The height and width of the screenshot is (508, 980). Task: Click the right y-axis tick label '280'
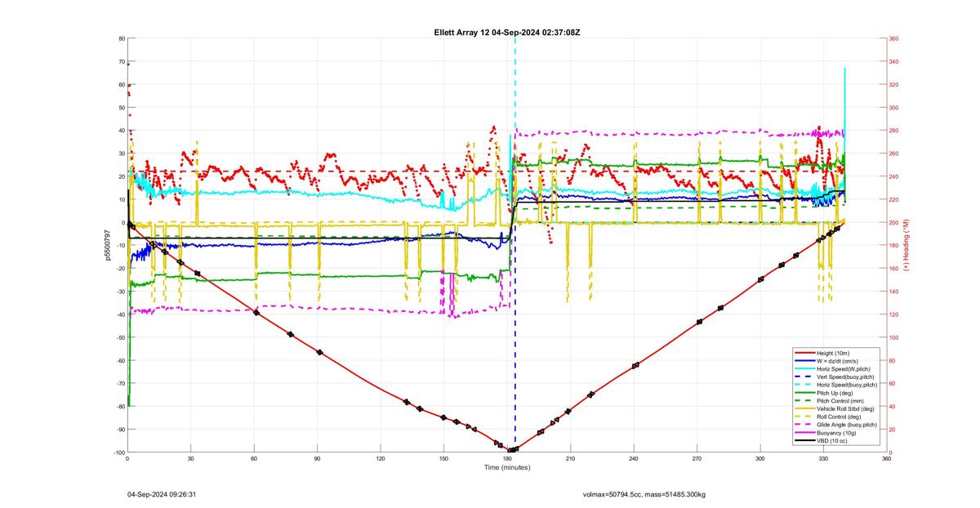(x=894, y=131)
